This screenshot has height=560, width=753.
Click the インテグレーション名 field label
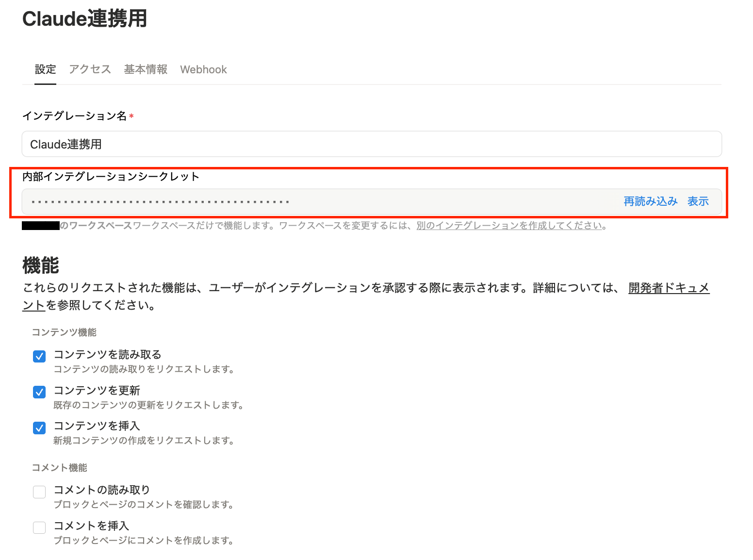[x=75, y=116]
